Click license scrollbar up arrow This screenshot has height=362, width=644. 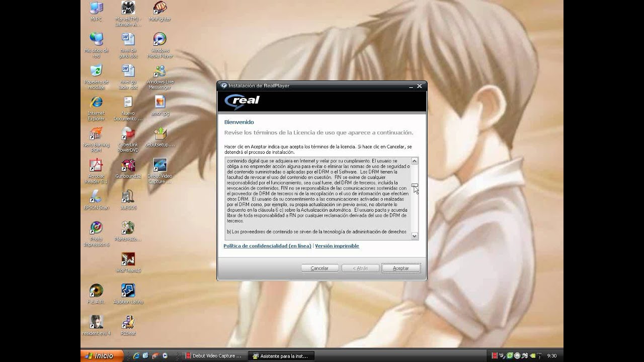(415, 161)
